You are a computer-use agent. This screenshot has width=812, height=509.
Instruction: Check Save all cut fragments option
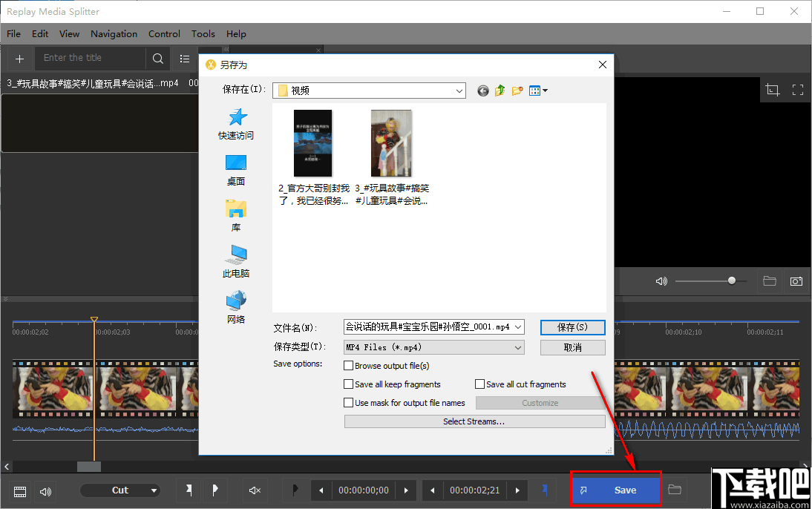480,384
